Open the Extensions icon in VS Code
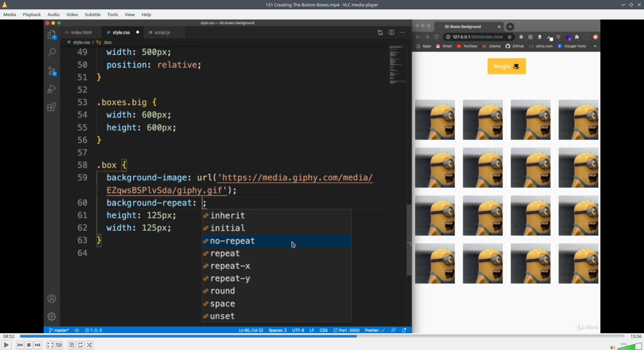This screenshot has width=644, height=350. click(52, 107)
